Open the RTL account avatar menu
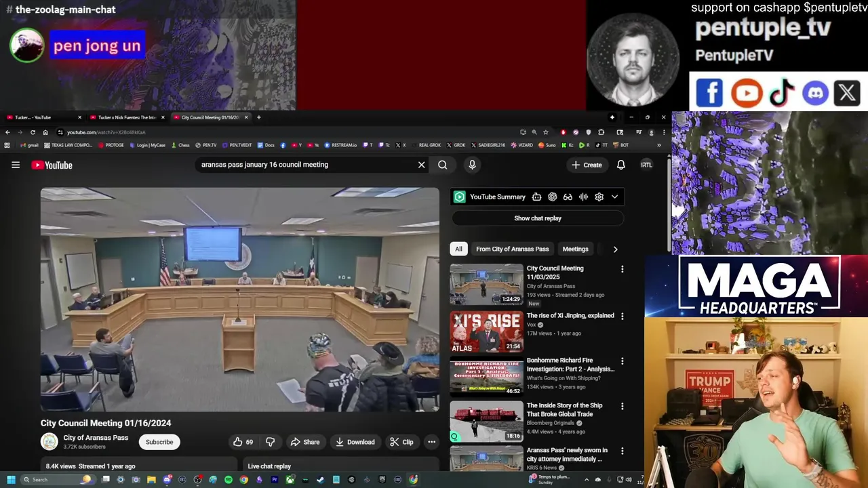The width and height of the screenshot is (868, 488). click(x=646, y=165)
